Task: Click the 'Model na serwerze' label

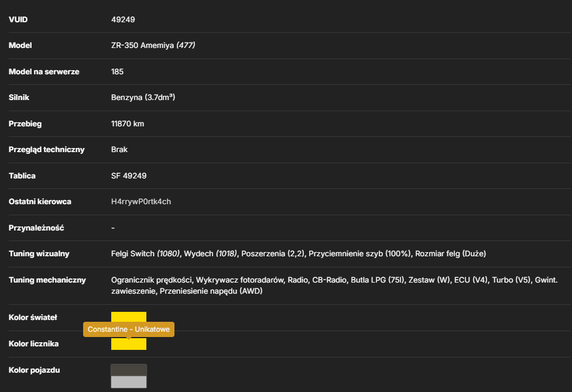Action: click(x=44, y=72)
